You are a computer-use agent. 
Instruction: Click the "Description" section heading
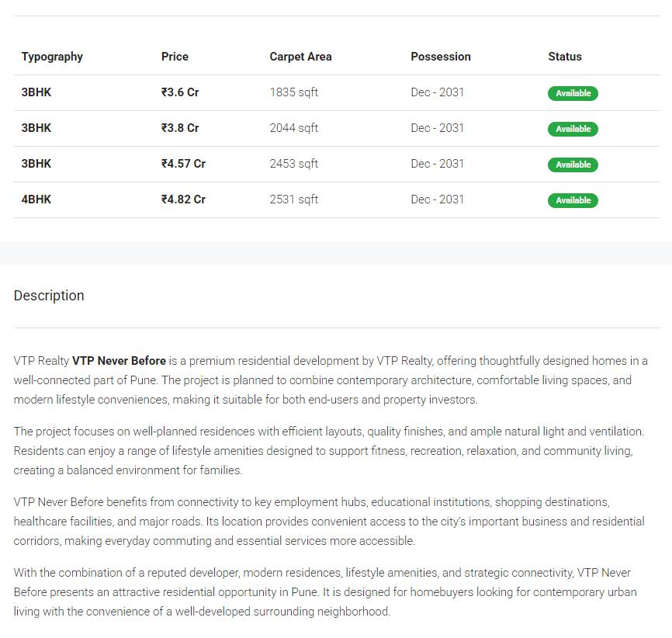tap(49, 296)
